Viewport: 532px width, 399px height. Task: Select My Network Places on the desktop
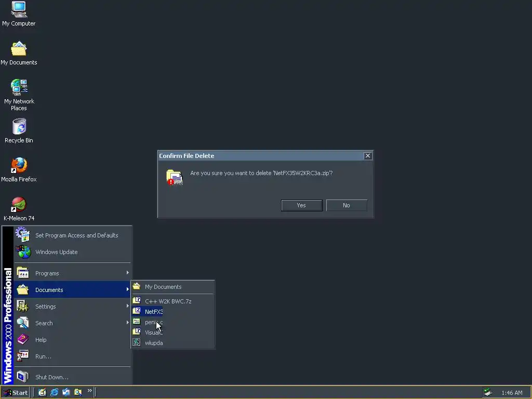click(19, 95)
